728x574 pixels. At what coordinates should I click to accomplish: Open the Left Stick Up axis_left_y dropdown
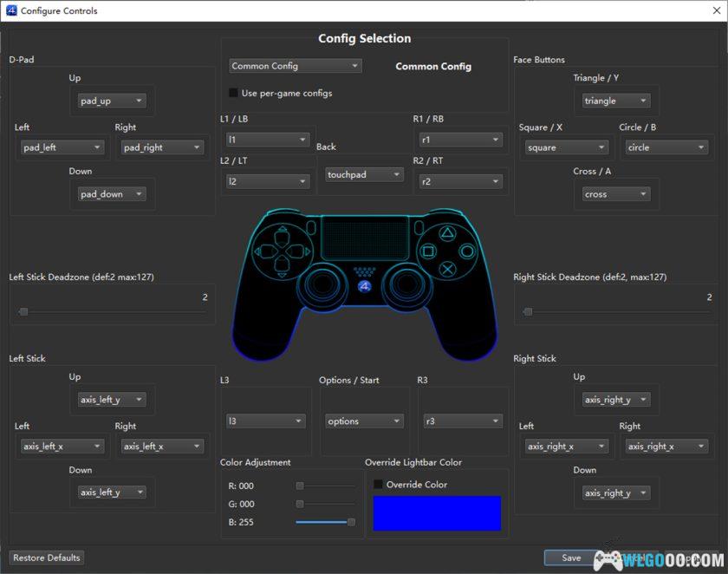coord(113,400)
